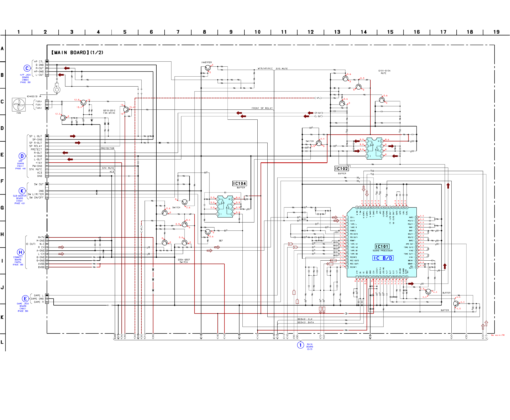Click the circled D amp board marker
This screenshot has height=420, width=510.
pos(22,156)
